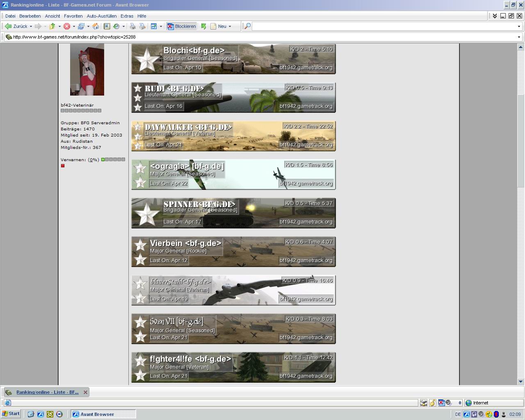Open the Datei menu
This screenshot has width=525, height=420.
click(x=10, y=16)
